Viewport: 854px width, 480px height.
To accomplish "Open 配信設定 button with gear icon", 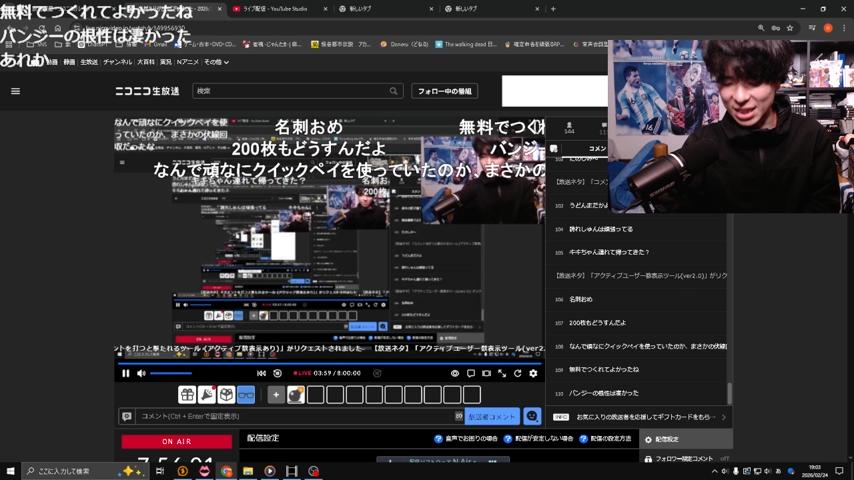I will (685, 439).
